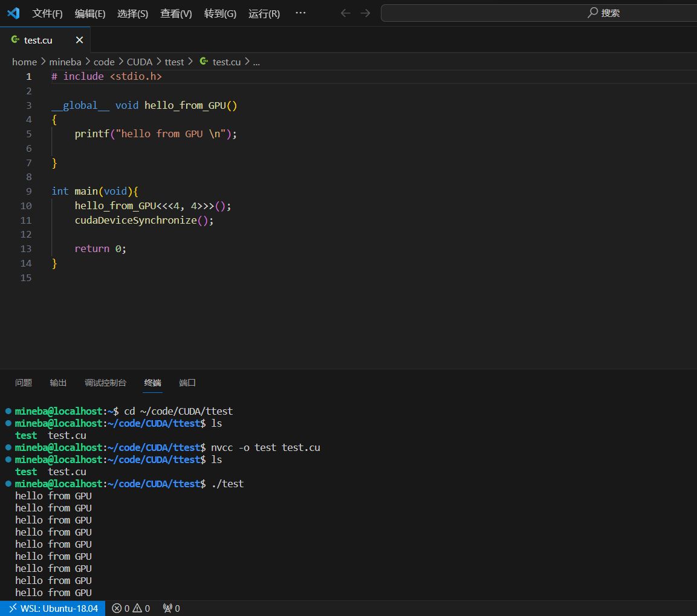This screenshot has width=697, height=616.
Task: Go forward with the right arrow
Action: pos(365,13)
